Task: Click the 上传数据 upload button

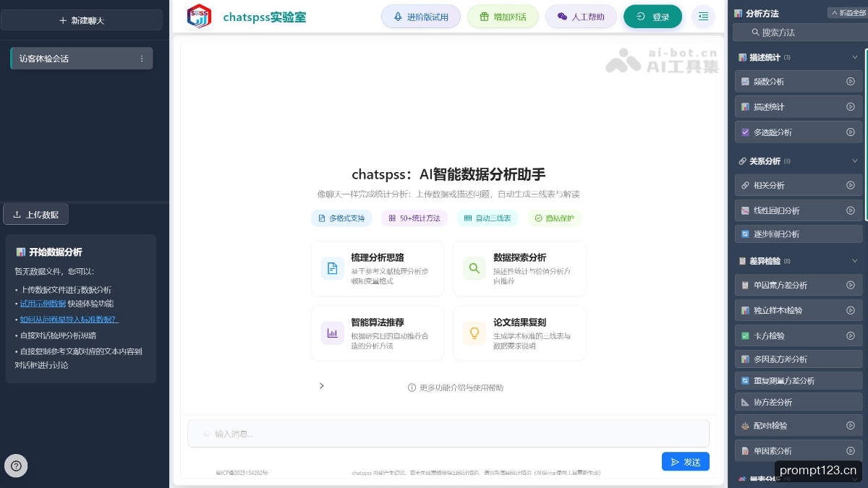Action: [x=35, y=215]
